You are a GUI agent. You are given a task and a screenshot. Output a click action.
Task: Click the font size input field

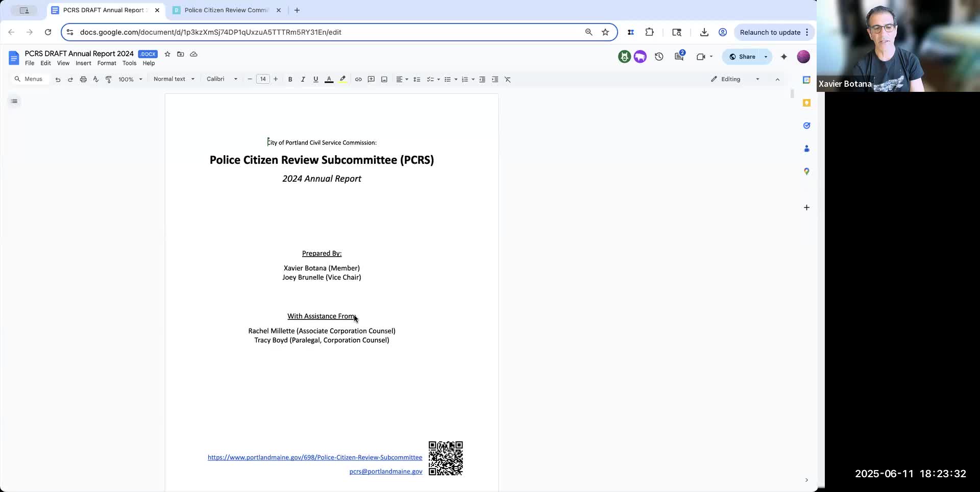pos(263,79)
